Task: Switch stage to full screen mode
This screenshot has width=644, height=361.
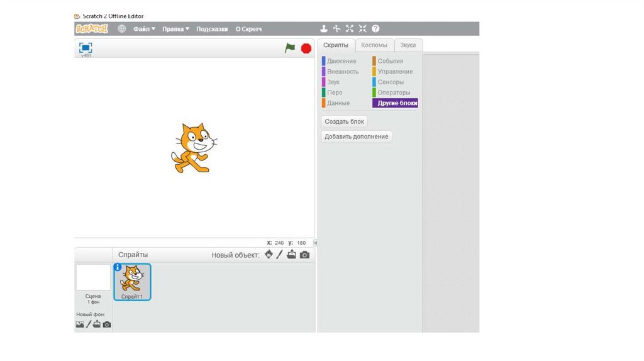Action: point(86,48)
